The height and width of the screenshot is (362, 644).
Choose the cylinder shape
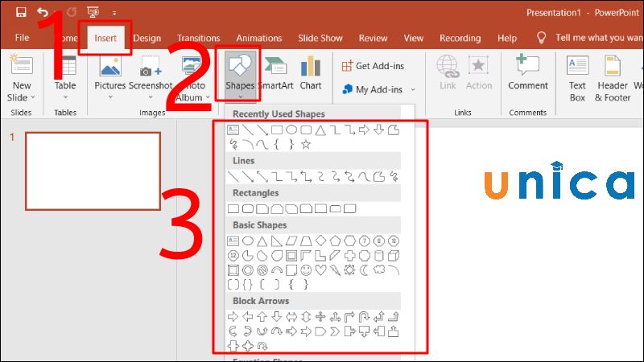tap(379, 256)
